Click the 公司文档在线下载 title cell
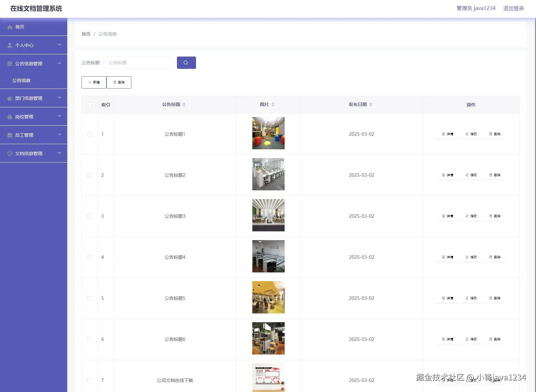Screen dimensions: 536x392 [175, 380]
